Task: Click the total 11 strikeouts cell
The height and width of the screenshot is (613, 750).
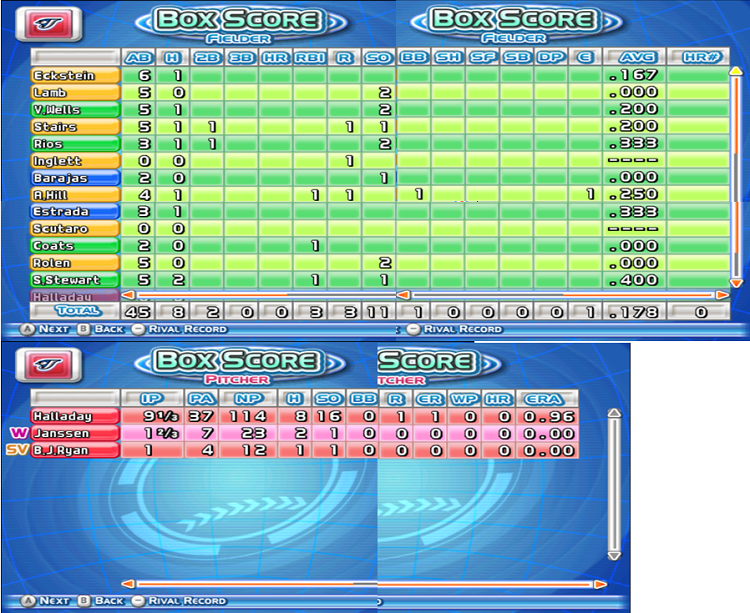Action: [x=378, y=312]
